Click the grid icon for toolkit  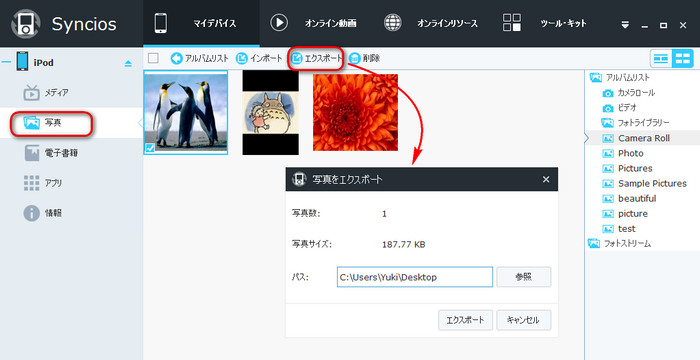pos(512,23)
